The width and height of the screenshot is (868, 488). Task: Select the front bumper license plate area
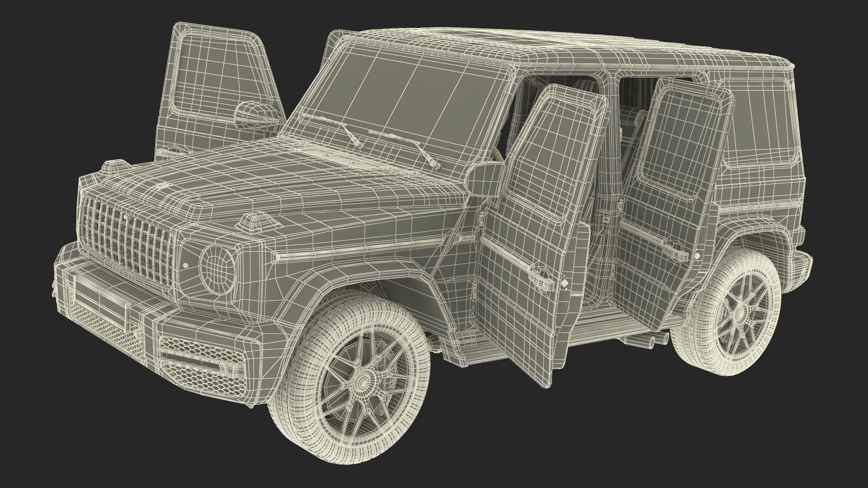click(100, 301)
